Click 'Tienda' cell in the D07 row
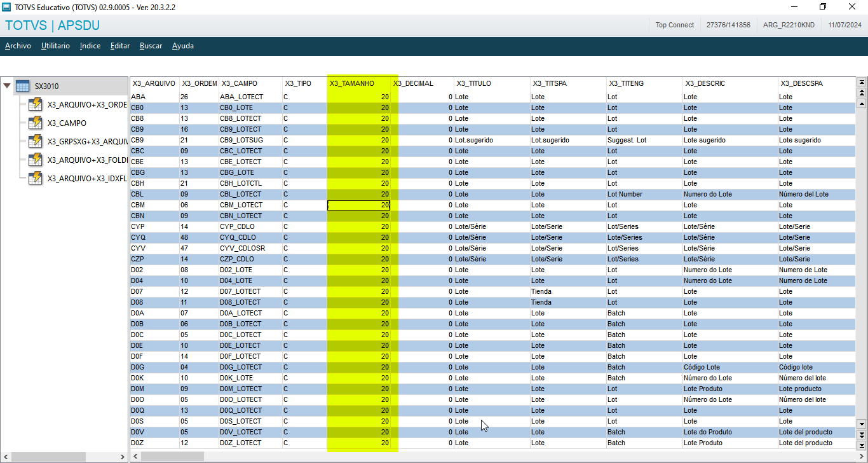 (568, 291)
